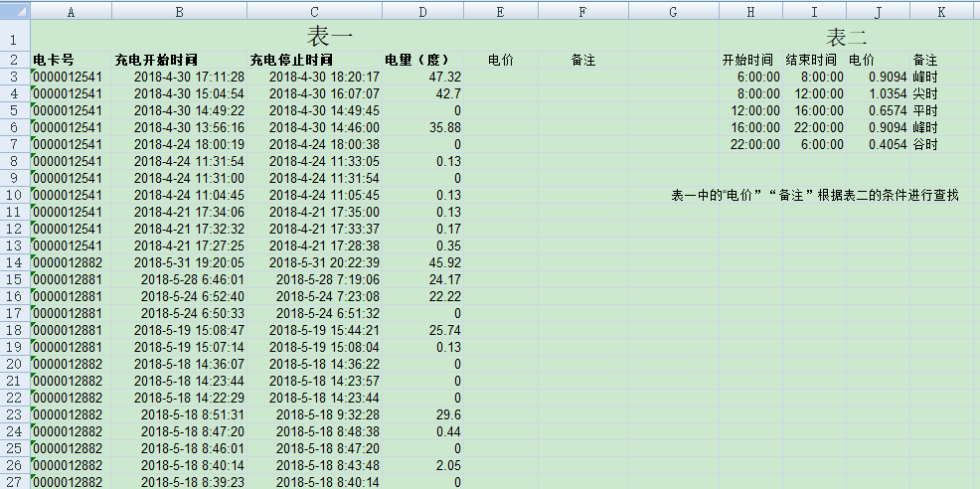Viewport: 980px width, 489px height.
Task: Click the 充电停止时间 header cell
Action: (x=314, y=60)
